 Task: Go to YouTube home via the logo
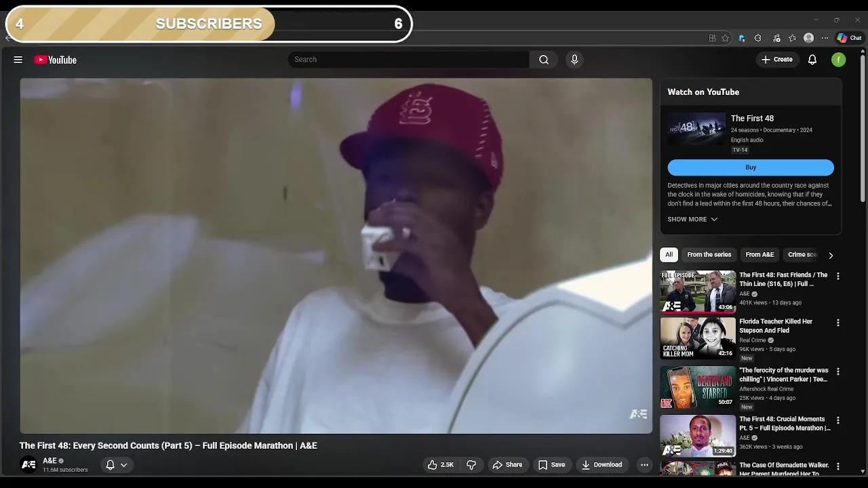(x=56, y=60)
